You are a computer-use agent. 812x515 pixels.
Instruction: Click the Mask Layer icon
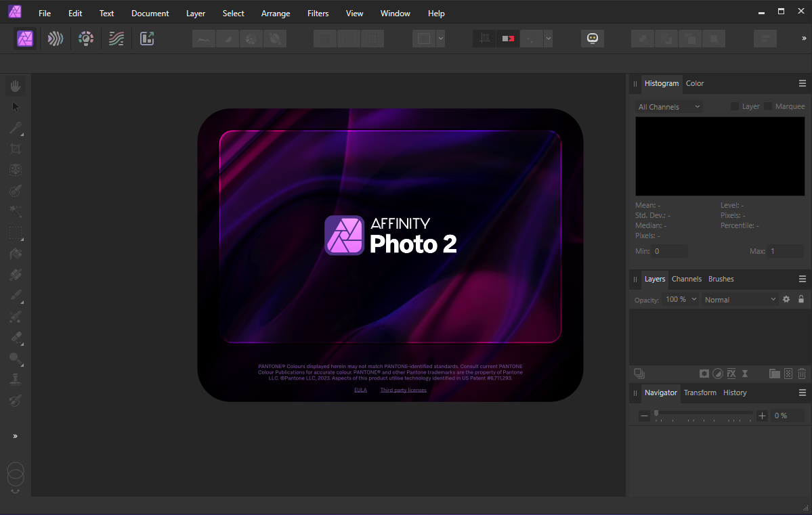click(x=704, y=374)
